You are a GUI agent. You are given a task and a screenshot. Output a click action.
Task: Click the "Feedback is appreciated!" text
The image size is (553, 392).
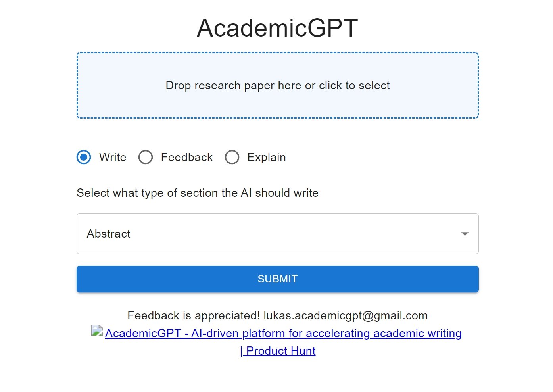tap(194, 315)
